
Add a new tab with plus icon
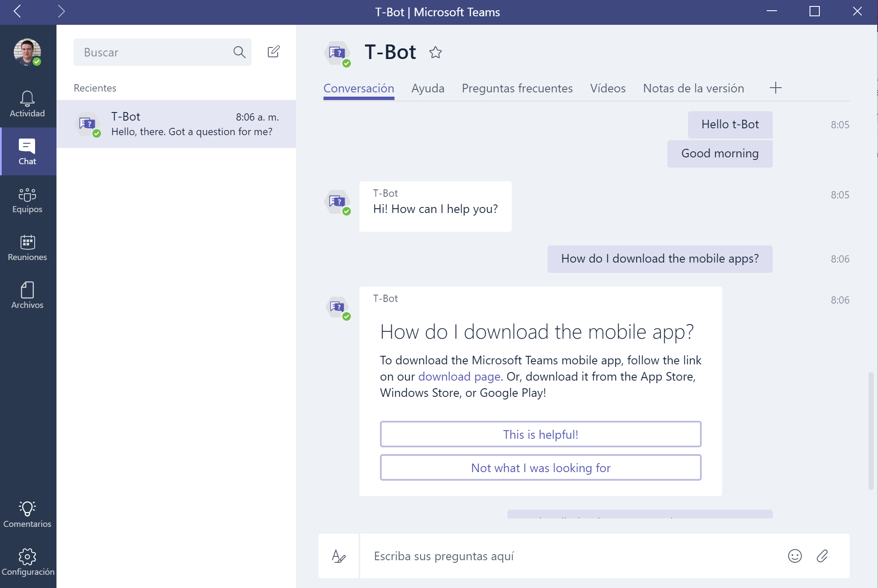point(775,88)
